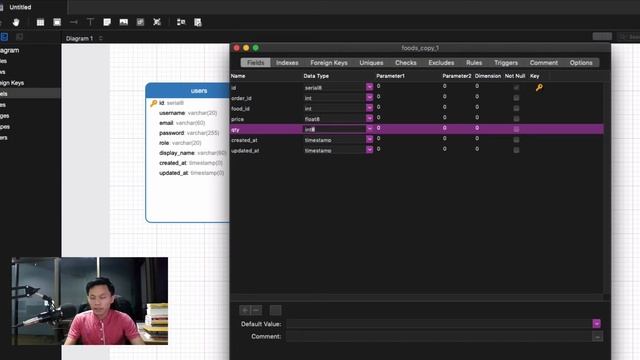Switch to the Foreign Keys tab
Viewport: 640px width, 360px height.
[329, 62]
